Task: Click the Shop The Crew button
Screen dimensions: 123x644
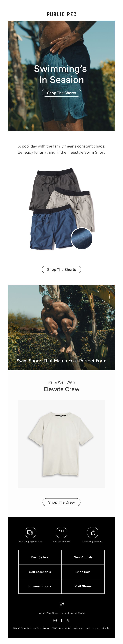Action: coord(61,502)
